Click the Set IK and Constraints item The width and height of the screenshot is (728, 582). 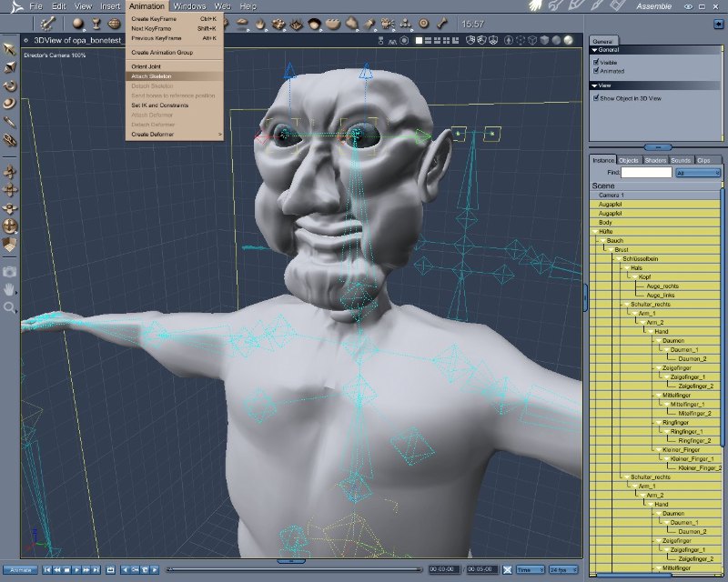coord(175,105)
